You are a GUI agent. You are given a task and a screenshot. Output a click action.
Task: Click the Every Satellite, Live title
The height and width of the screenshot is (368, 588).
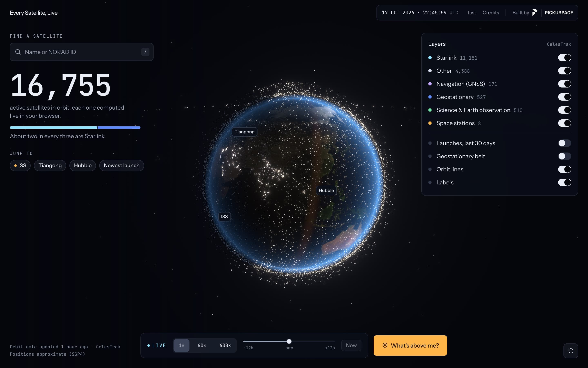[x=34, y=13]
